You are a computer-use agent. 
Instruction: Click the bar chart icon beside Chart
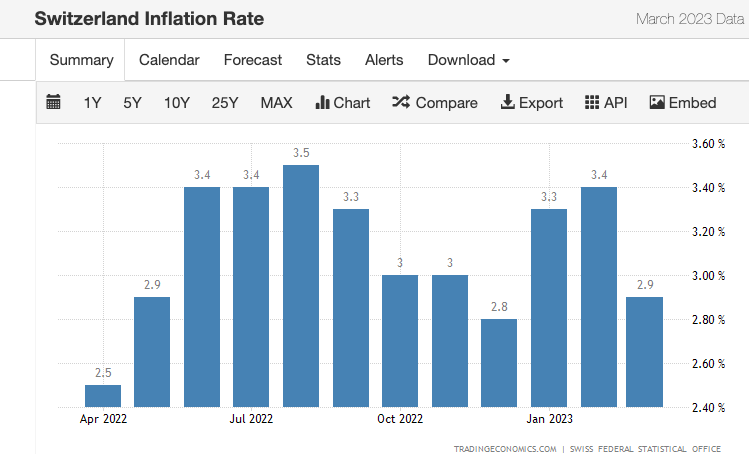322,102
